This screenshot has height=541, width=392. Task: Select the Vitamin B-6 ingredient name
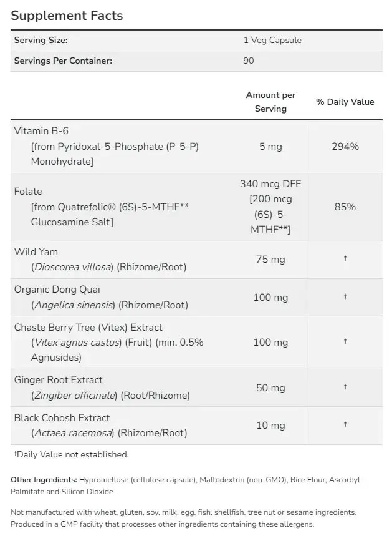[41, 131]
